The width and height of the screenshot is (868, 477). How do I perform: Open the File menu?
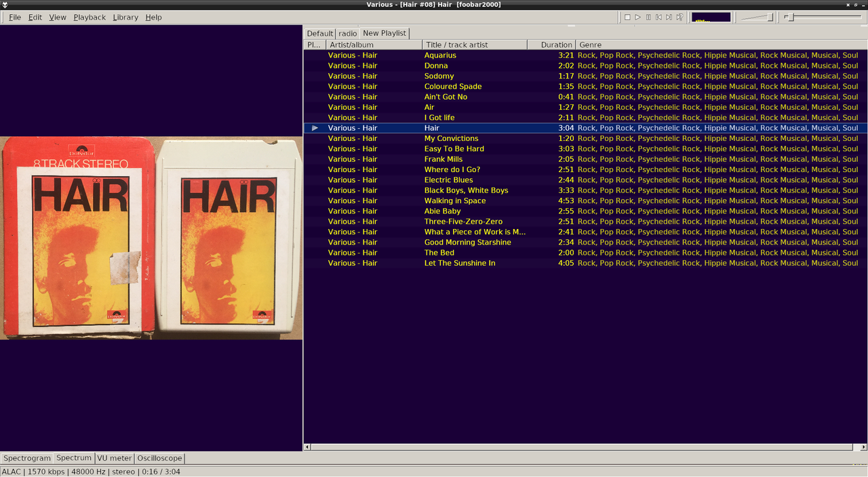[15, 18]
